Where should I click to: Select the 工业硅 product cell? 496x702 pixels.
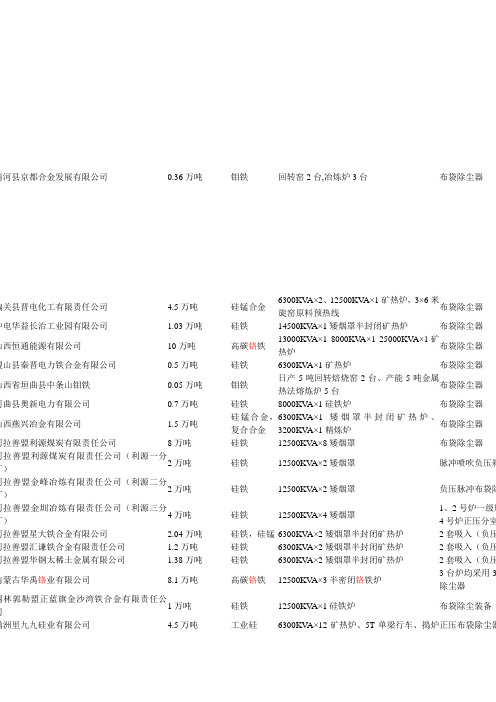click(244, 625)
